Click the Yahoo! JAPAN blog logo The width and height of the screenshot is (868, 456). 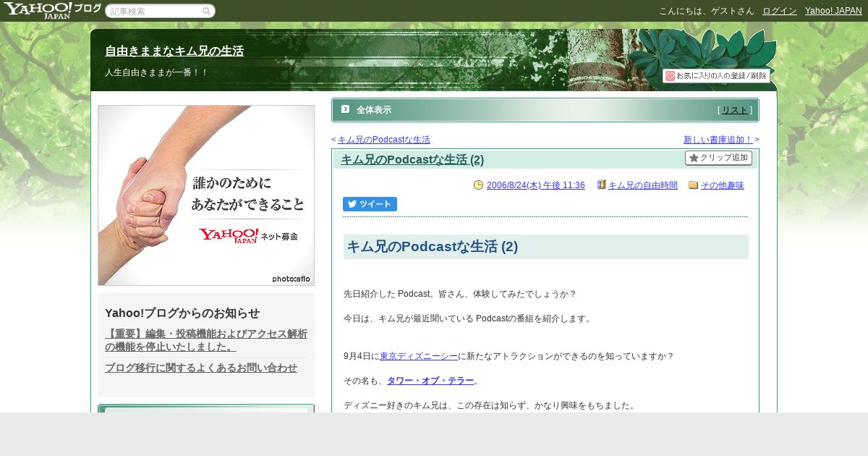pyautogui.click(x=52, y=10)
